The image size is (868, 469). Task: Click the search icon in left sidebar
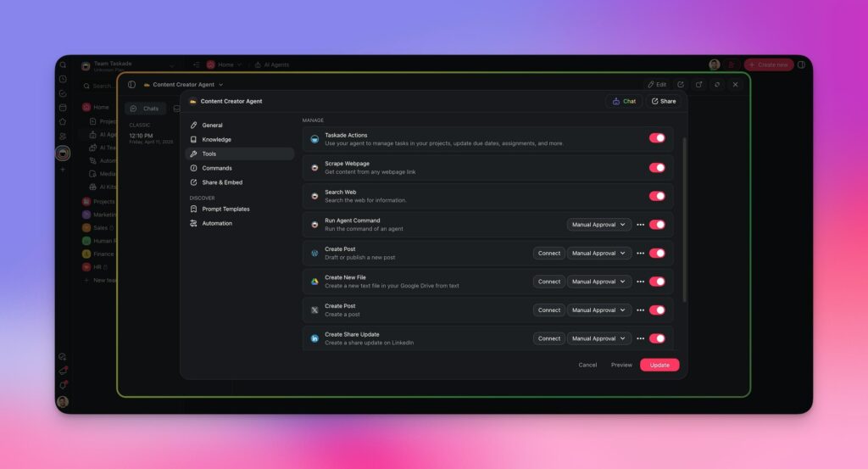coord(63,65)
